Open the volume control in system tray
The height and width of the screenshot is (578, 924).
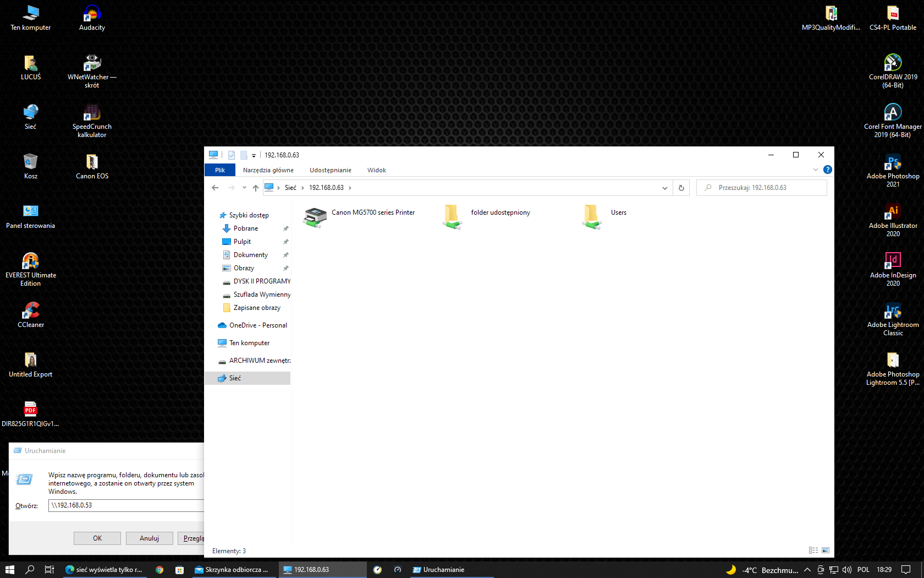847,570
